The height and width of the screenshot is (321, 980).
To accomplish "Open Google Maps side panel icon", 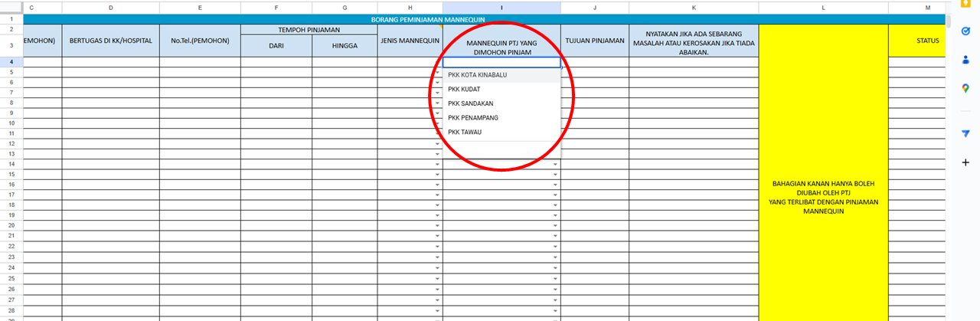I will (x=965, y=88).
